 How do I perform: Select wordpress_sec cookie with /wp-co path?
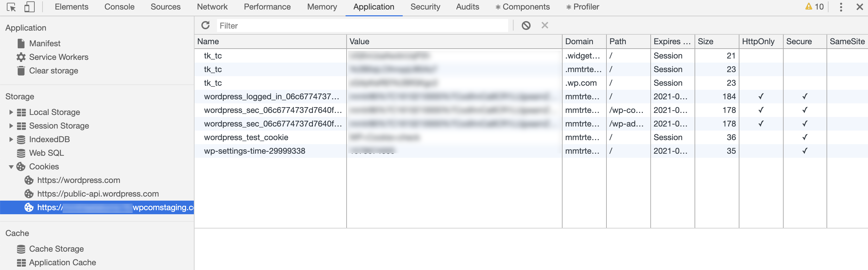(x=531, y=110)
